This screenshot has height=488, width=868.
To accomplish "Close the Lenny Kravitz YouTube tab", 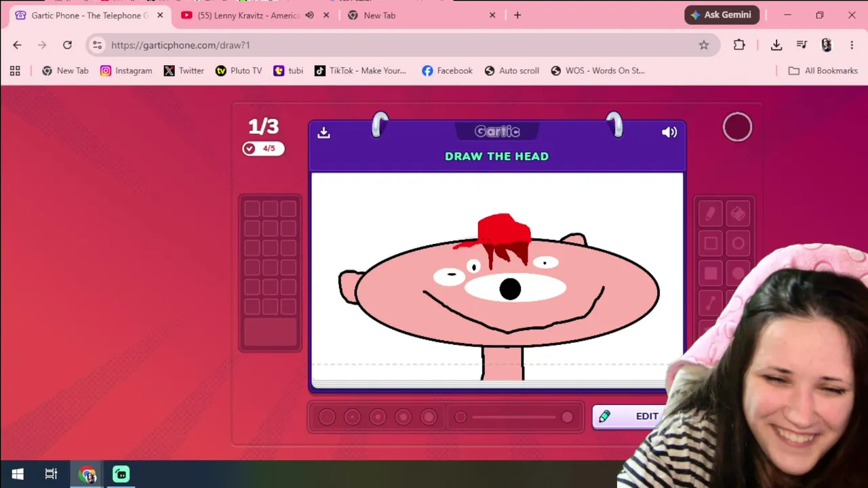I will pyautogui.click(x=326, y=15).
